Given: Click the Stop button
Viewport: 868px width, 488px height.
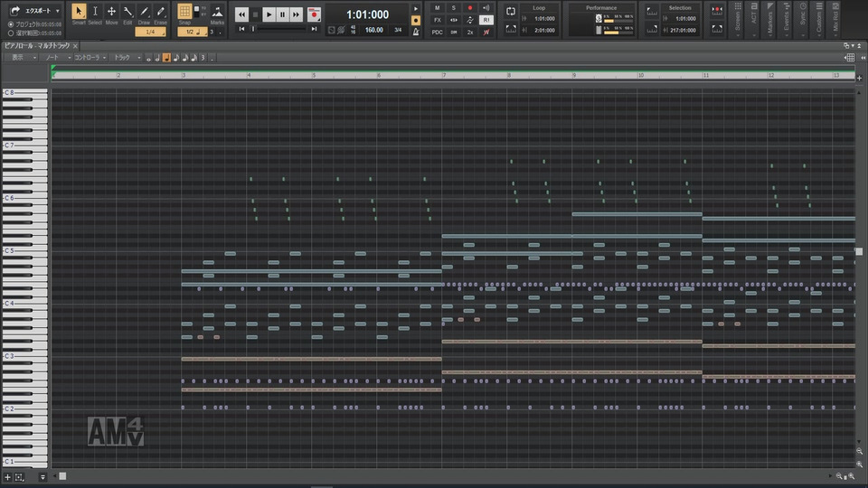Looking at the screenshot, I should click(255, 14).
